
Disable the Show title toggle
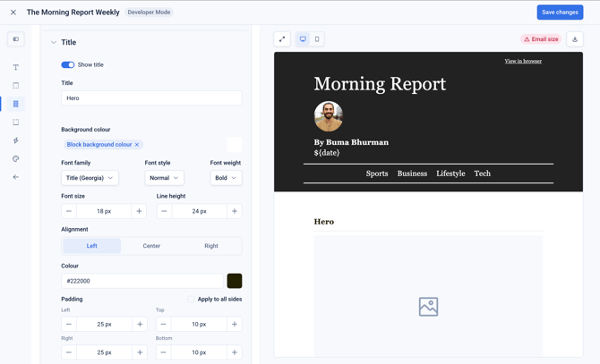68,64
